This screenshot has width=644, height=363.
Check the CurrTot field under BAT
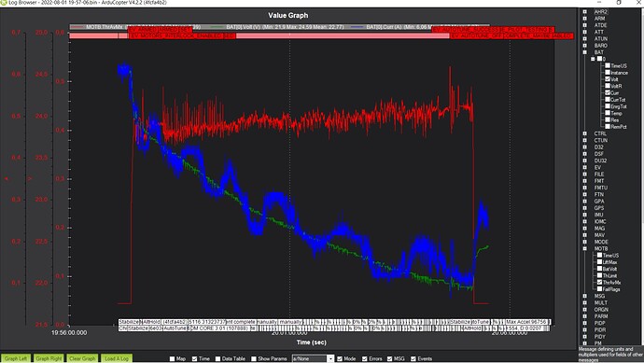tap(608, 100)
